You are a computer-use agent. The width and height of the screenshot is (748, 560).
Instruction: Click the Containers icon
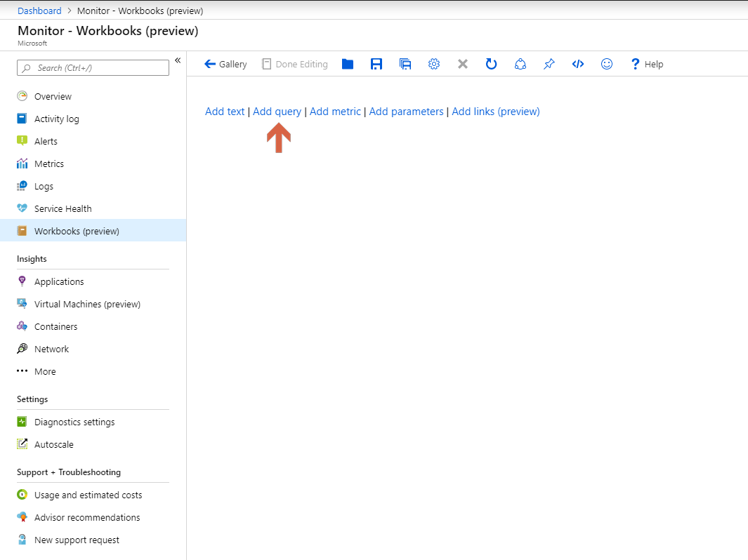click(22, 326)
